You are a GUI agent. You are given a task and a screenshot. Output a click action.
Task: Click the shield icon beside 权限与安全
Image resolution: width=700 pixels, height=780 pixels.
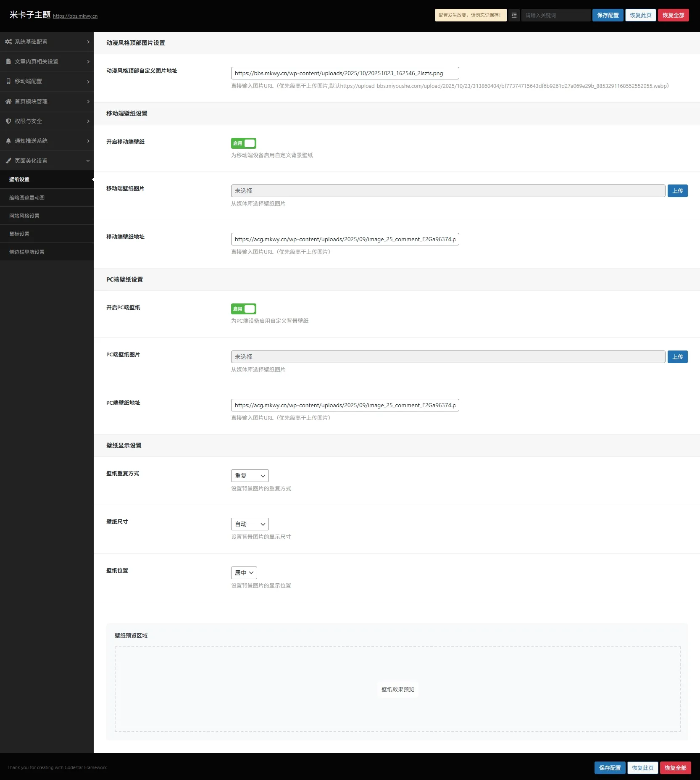[x=8, y=121]
